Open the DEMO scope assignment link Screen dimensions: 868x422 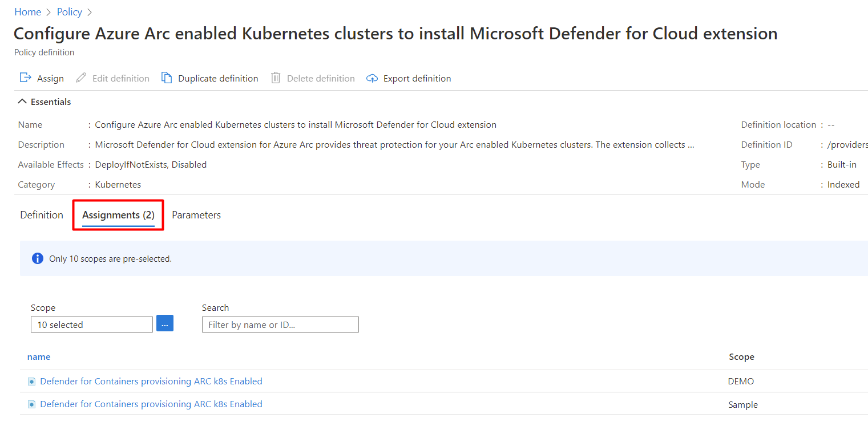[x=151, y=382]
